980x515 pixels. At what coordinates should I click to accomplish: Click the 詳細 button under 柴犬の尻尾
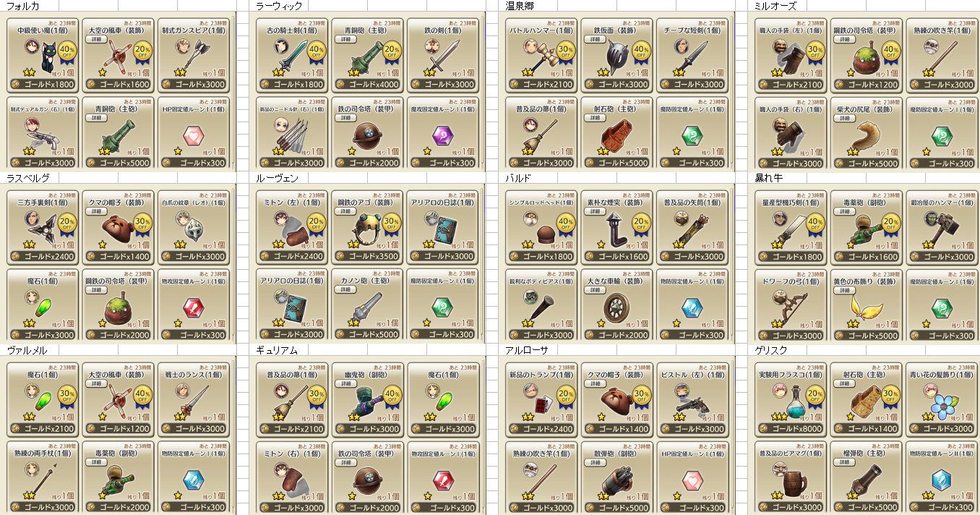[844, 119]
